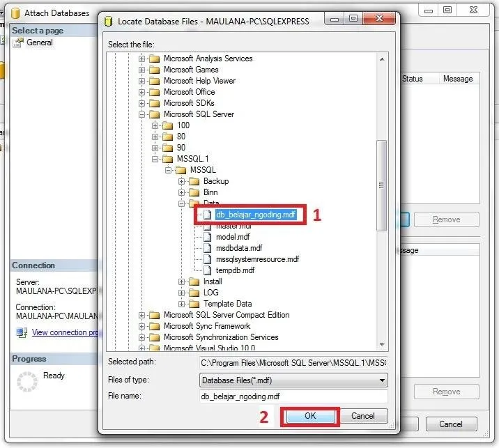Viewport: 499px width, 448px height.
Task: Open General page in Attach Databases
Action: coord(40,43)
